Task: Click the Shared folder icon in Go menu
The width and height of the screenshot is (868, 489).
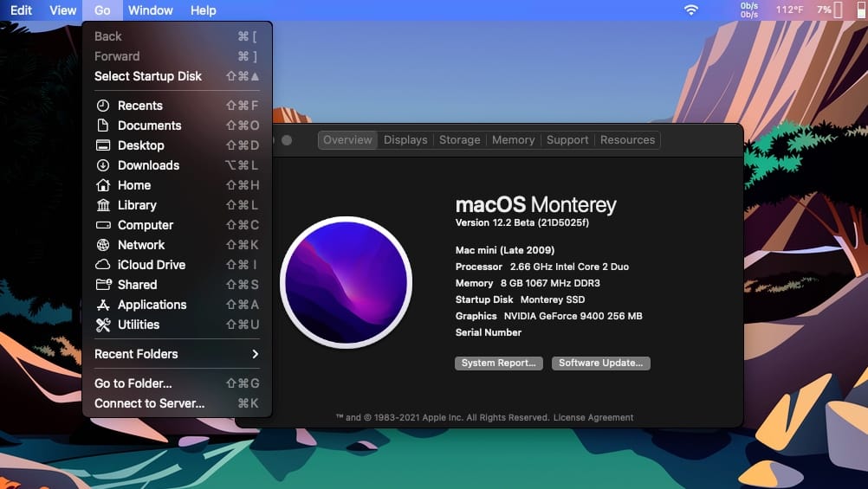Action: [103, 285]
